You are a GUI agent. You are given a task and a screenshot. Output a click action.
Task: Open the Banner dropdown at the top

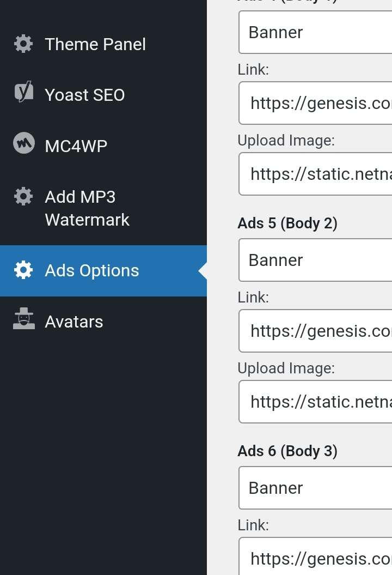[x=315, y=32]
